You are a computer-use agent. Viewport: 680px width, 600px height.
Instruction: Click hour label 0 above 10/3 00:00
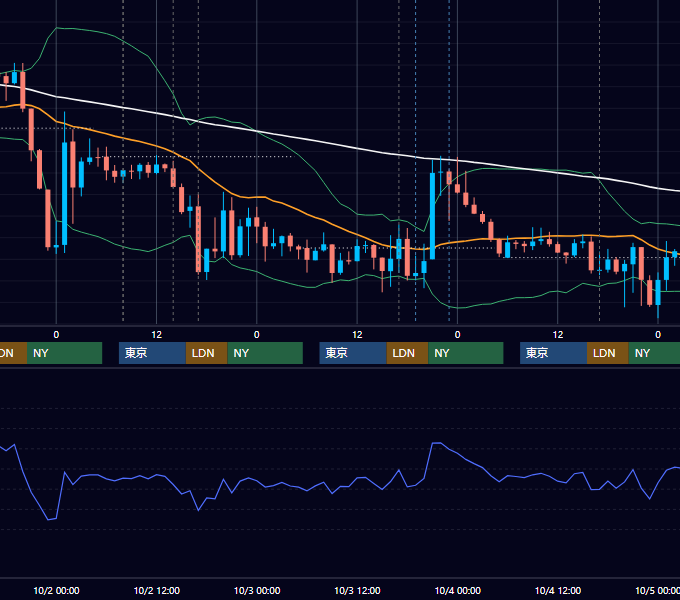click(x=257, y=335)
